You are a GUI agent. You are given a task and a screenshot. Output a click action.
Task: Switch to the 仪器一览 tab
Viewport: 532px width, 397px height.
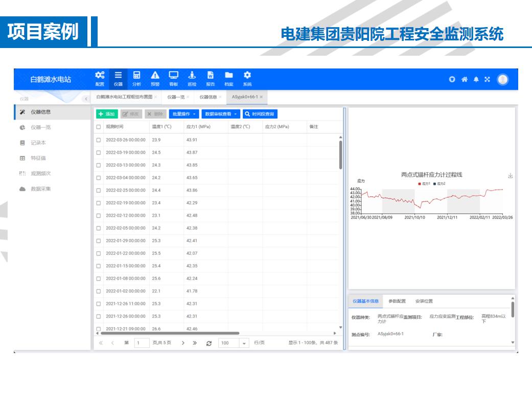coord(176,97)
